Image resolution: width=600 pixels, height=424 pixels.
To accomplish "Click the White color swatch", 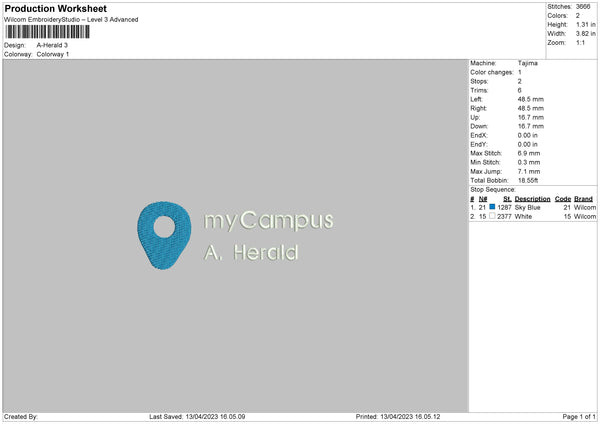I will 492,216.
